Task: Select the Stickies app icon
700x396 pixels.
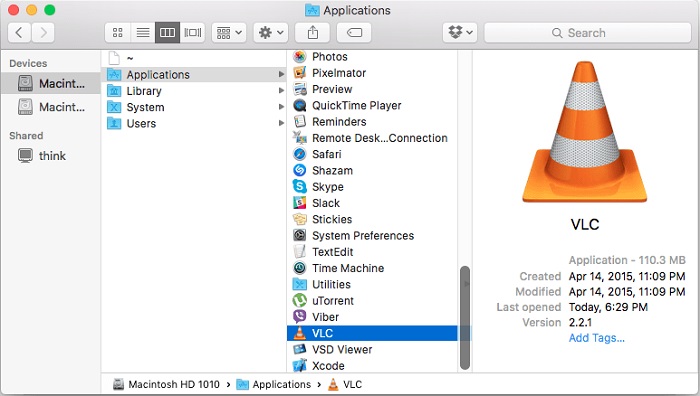Action: (300, 219)
